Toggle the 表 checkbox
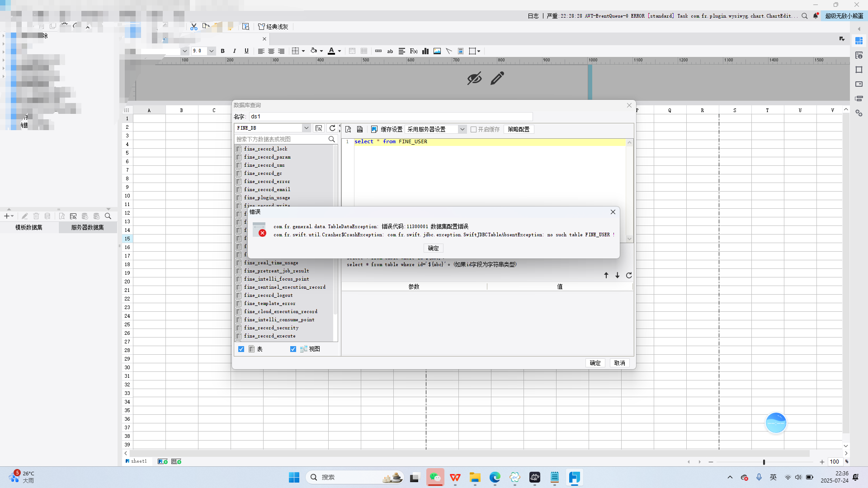The width and height of the screenshot is (868, 488). tap(241, 349)
